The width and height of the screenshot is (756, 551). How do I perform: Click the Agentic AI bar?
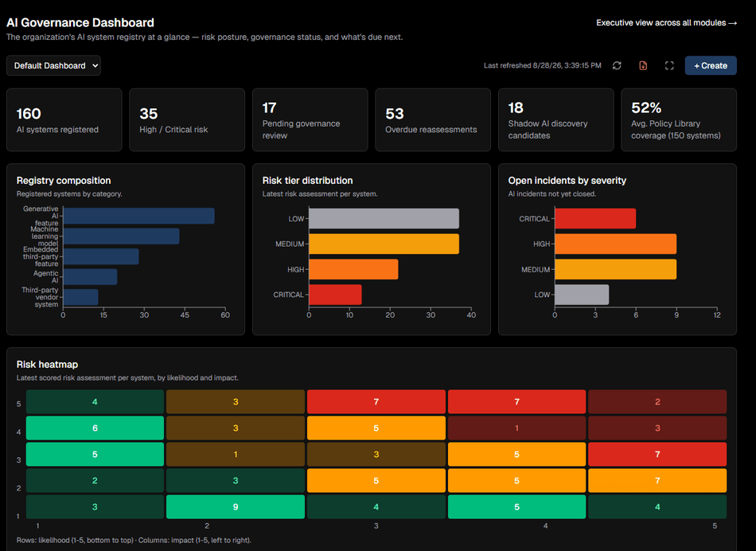(90, 277)
